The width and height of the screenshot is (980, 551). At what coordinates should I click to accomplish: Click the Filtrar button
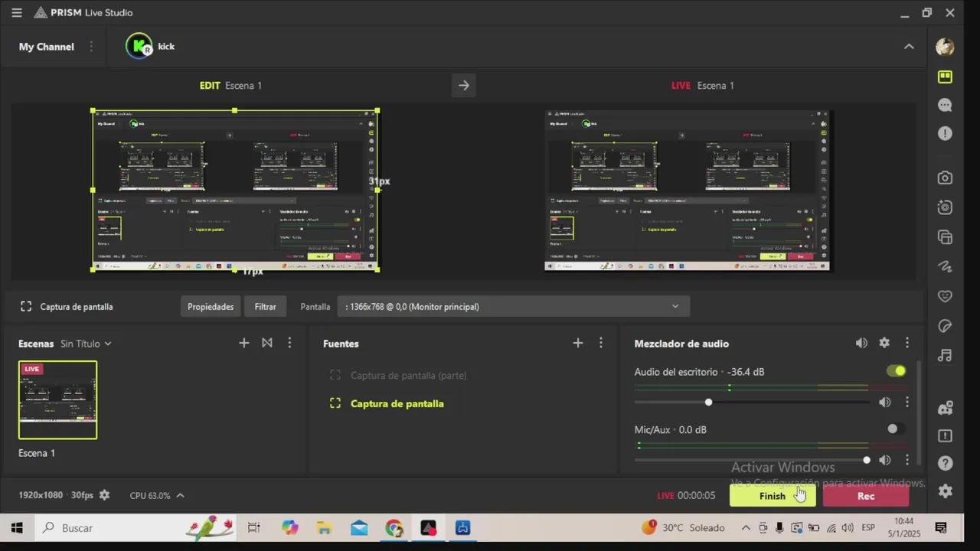(x=265, y=306)
